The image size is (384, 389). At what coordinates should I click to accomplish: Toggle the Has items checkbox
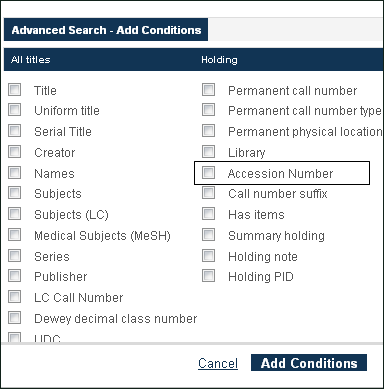click(x=209, y=214)
